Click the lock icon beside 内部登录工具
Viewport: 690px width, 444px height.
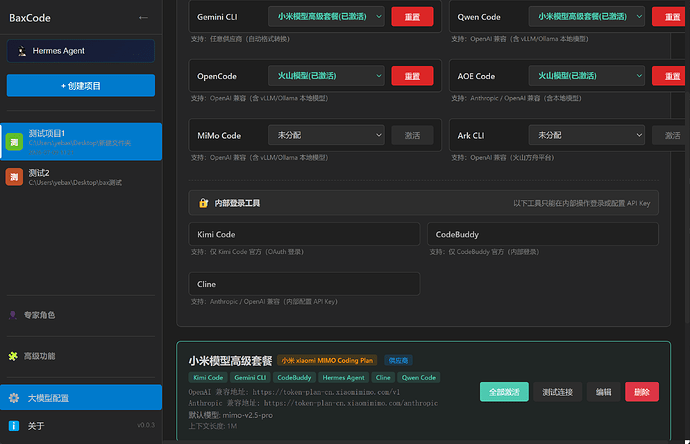(203, 203)
